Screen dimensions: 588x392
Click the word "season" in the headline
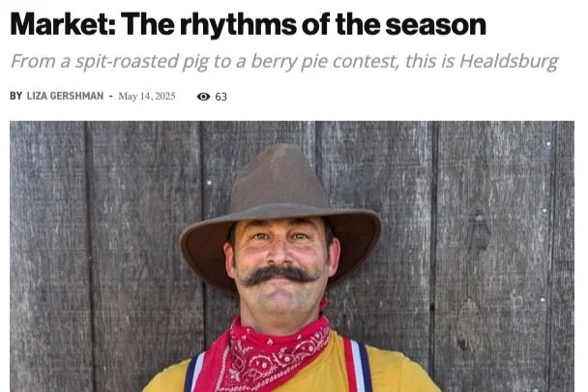point(435,25)
